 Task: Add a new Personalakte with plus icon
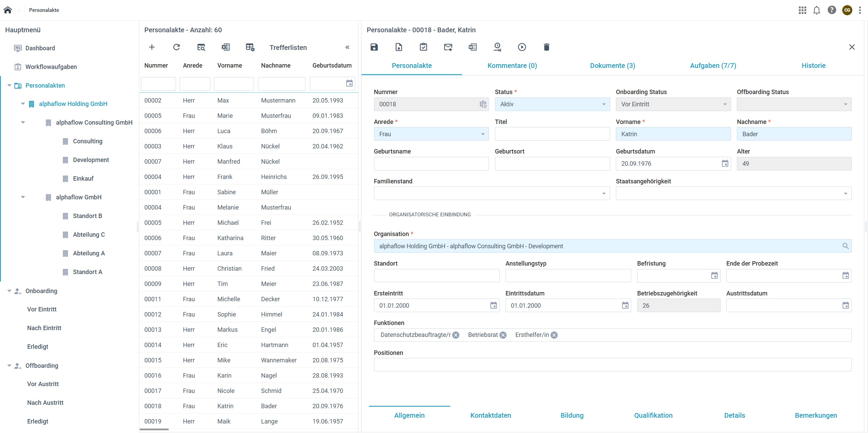[152, 47]
